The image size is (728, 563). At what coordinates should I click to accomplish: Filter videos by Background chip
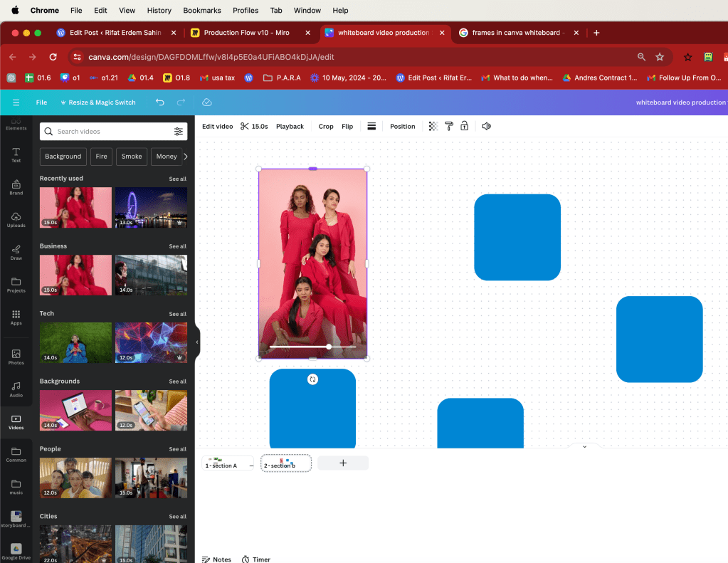[x=63, y=157]
